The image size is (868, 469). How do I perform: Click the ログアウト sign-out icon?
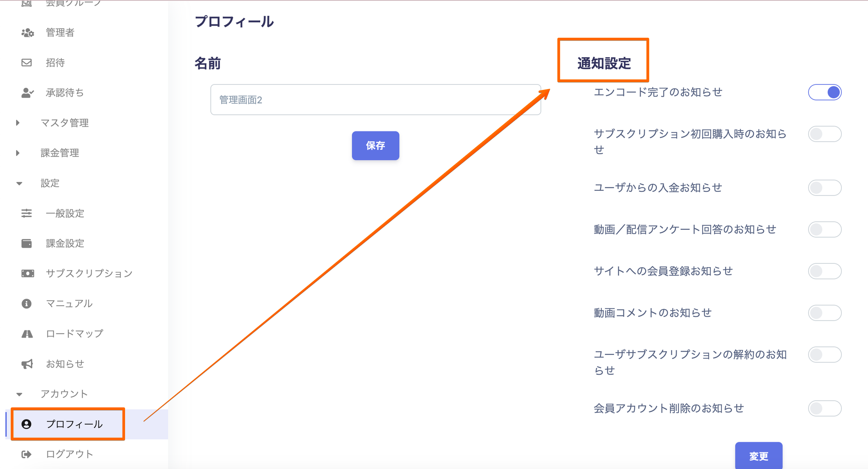click(x=27, y=454)
